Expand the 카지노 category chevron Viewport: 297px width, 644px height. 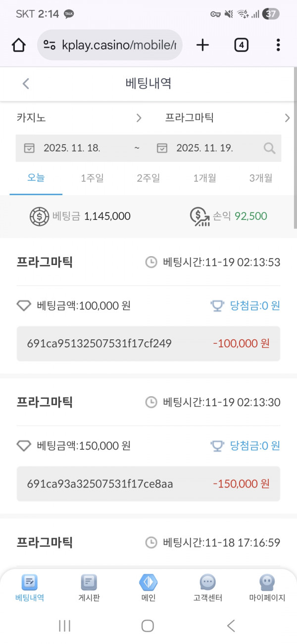139,118
